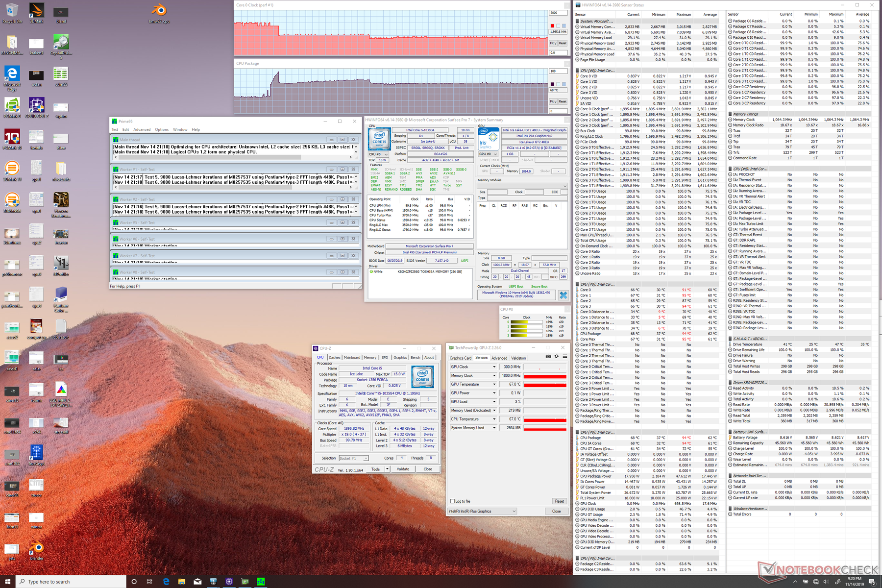The height and width of the screenshot is (588, 882).
Task: Switch to the Bench tab in CPU-Z
Action: click(x=416, y=358)
